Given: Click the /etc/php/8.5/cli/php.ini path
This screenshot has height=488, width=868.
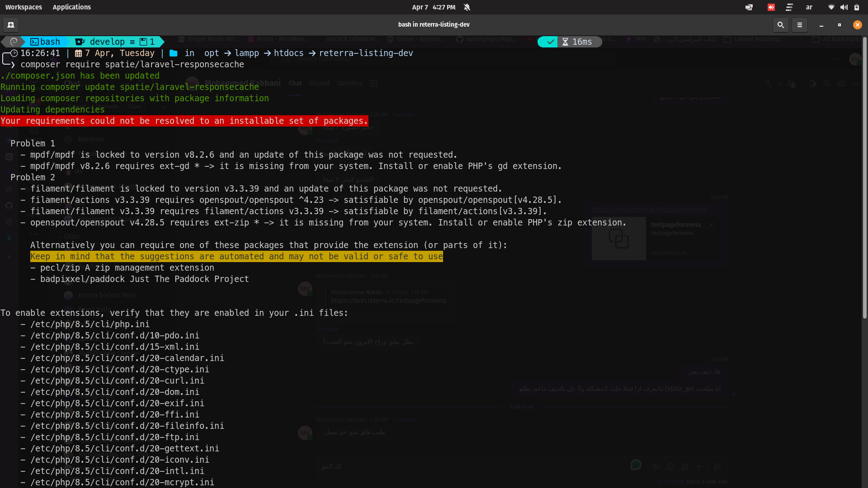Looking at the screenshot, I should point(90,324).
